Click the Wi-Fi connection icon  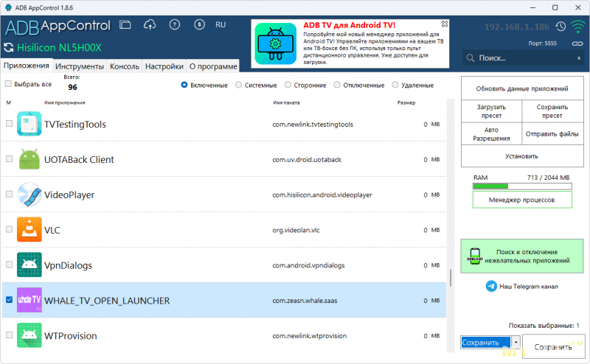click(x=577, y=27)
